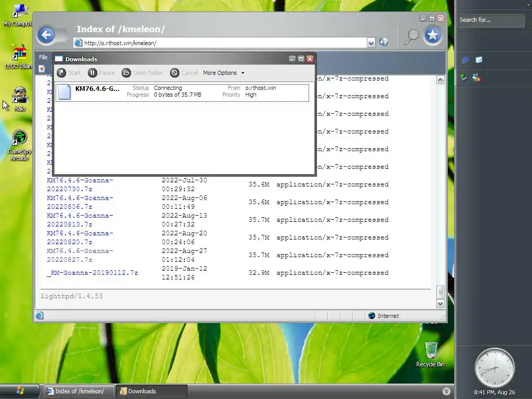The image size is (532, 399).
Task: Open KM76.4.6-Goanna-20220820.7z link
Action: (x=80, y=237)
